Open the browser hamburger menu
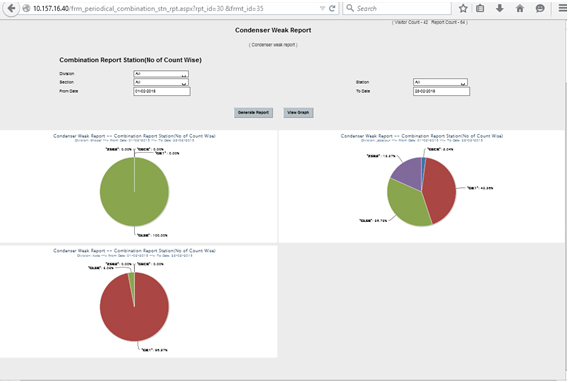Image resolution: width=568 pixels, height=383 pixels. [x=562, y=8]
